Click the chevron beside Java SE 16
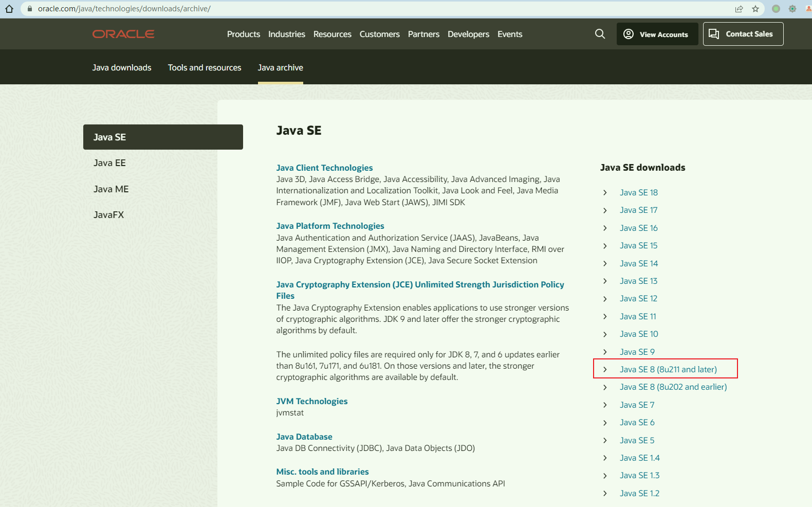 click(x=605, y=228)
